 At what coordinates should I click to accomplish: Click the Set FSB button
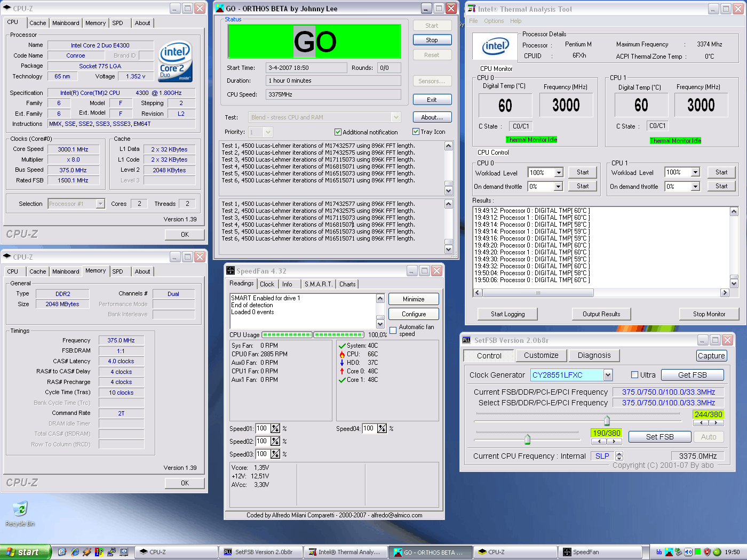click(659, 437)
